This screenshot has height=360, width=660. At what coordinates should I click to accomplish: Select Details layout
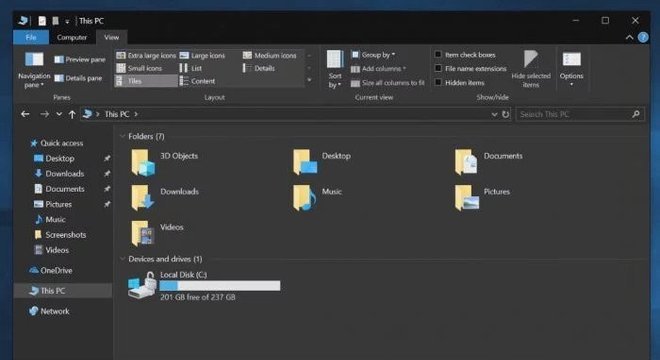point(259,68)
